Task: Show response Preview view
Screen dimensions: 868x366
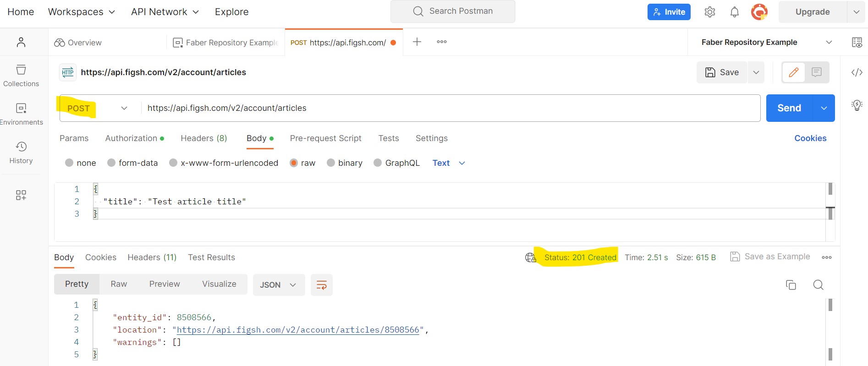Action: pyautogui.click(x=165, y=284)
